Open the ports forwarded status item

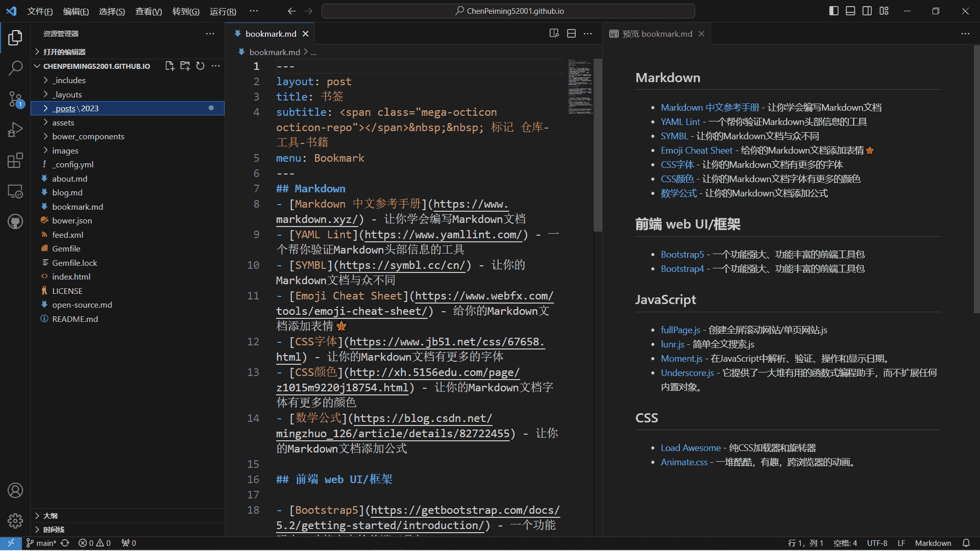click(129, 543)
